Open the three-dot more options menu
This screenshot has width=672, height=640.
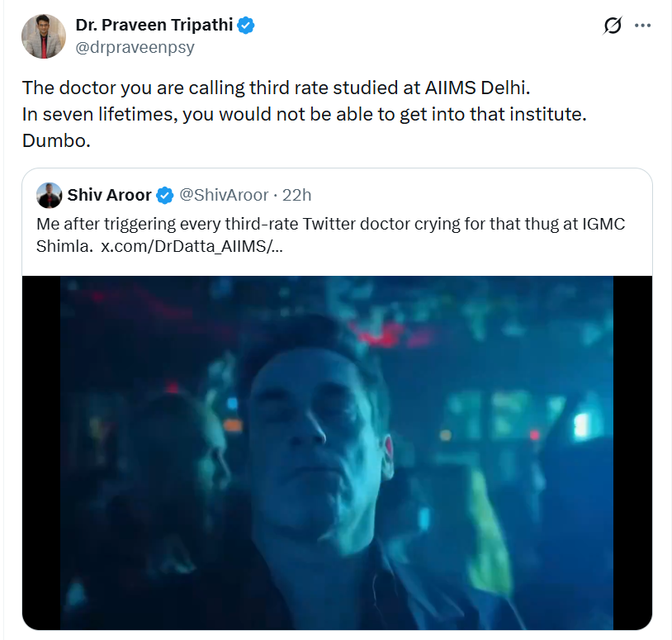point(643,26)
